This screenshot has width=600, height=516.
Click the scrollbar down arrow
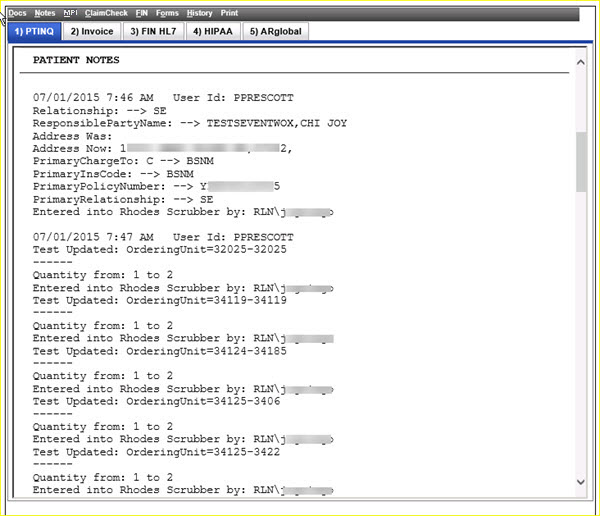[582, 482]
